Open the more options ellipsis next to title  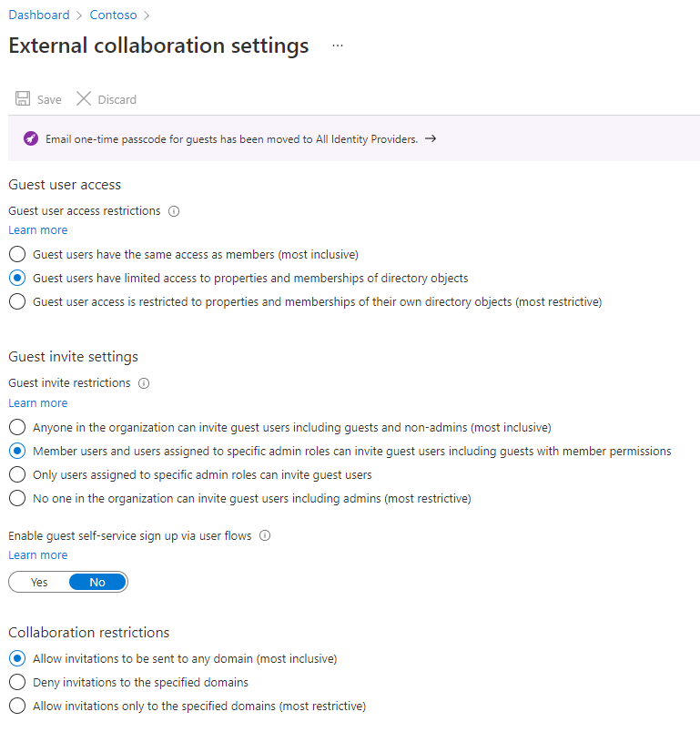tap(338, 46)
